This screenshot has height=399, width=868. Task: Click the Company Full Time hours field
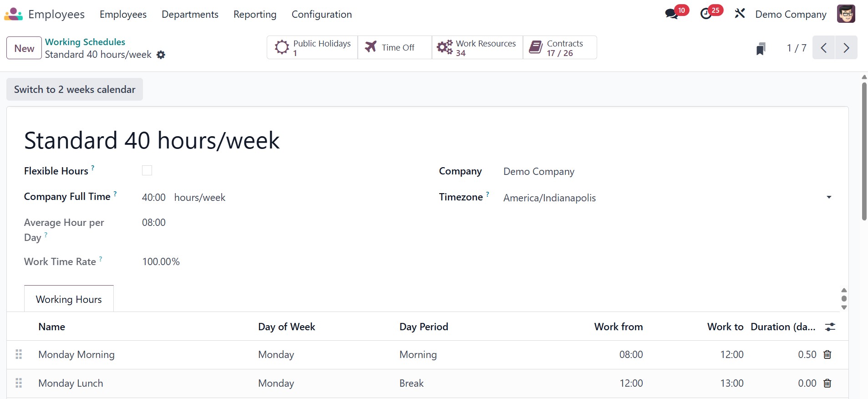154,197
